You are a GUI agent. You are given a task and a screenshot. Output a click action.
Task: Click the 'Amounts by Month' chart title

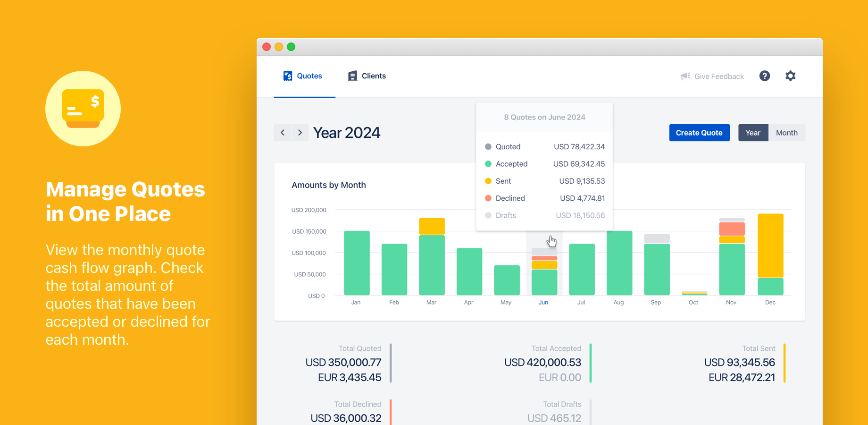pyautogui.click(x=329, y=185)
